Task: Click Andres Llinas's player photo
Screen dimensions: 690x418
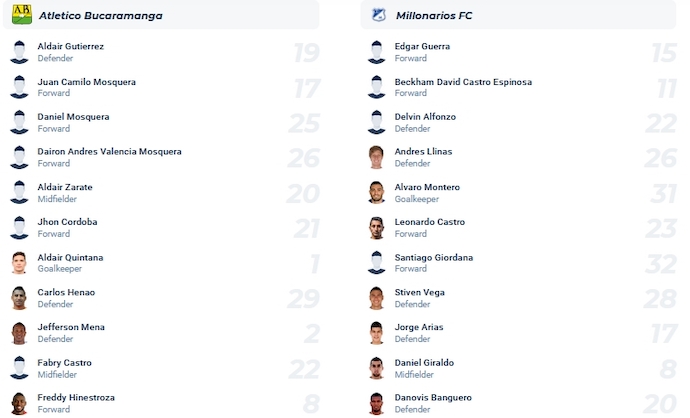Action: pos(376,157)
